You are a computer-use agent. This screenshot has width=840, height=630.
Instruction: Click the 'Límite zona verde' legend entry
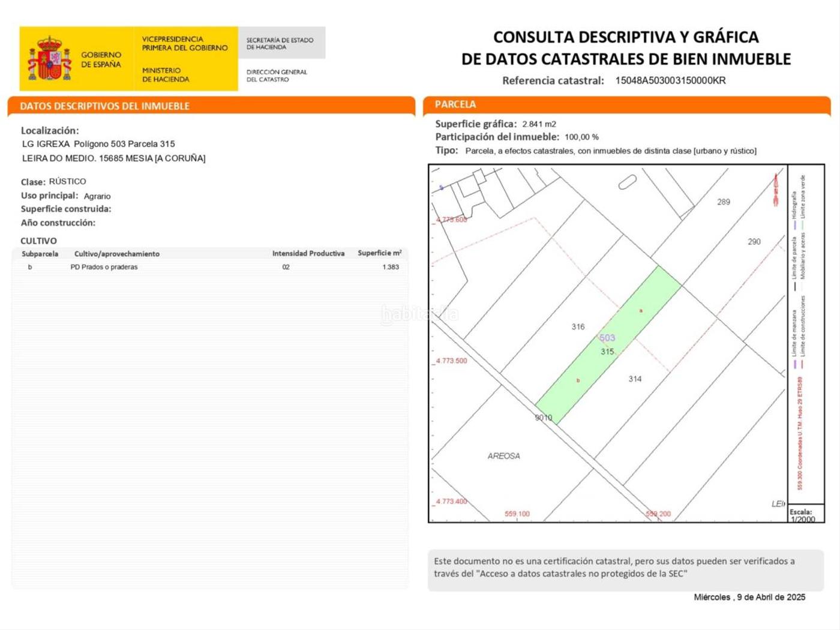(x=803, y=201)
